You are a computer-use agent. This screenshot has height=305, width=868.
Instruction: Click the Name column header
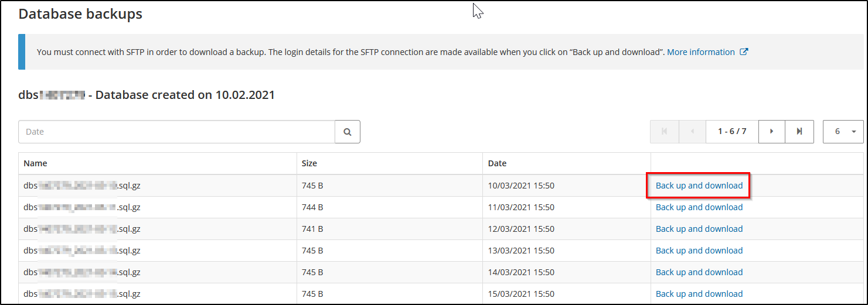coord(36,163)
